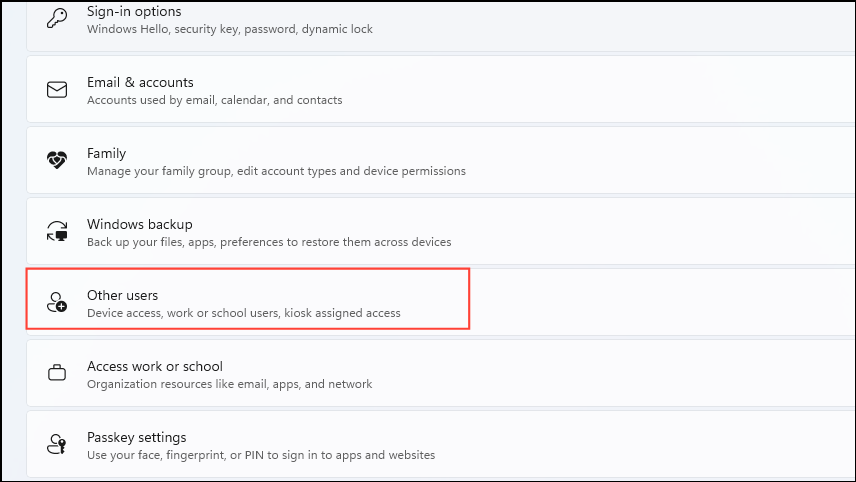The image size is (856, 482).
Task: Open Sign-in options
Action: [x=441, y=26]
